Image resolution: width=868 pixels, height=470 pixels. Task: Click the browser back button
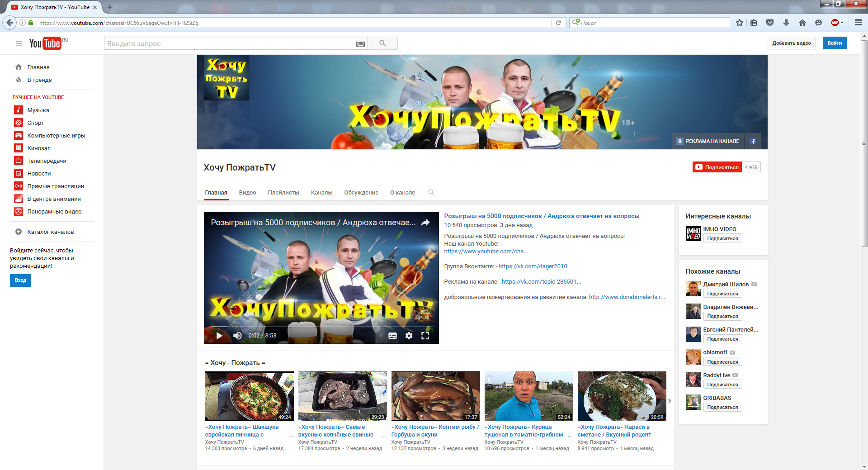tap(9, 23)
